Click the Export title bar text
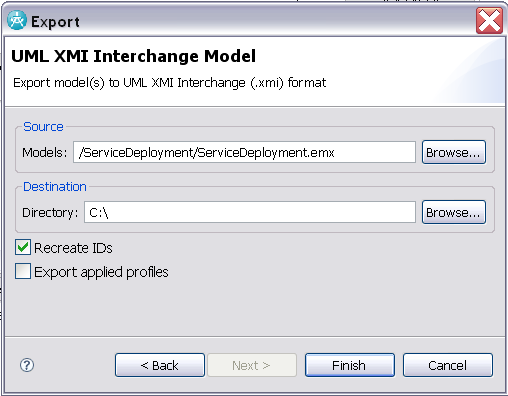The image size is (508, 396). 55,22
